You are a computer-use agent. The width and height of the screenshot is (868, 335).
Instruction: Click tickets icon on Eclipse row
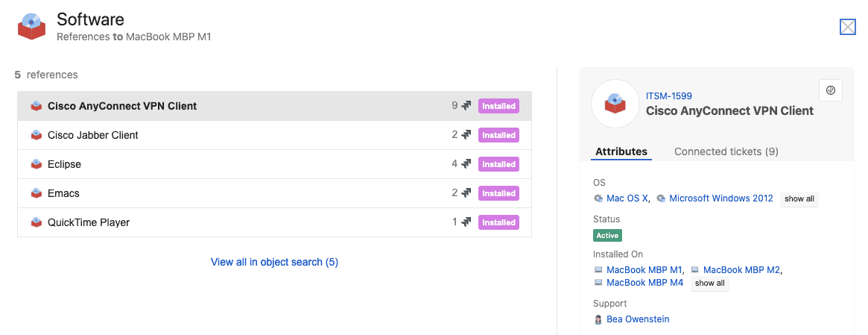[466, 164]
